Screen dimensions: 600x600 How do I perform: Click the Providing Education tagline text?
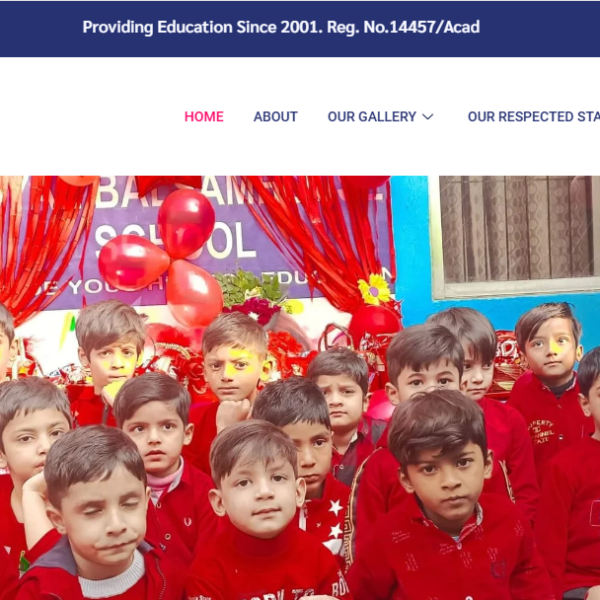[157, 27]
